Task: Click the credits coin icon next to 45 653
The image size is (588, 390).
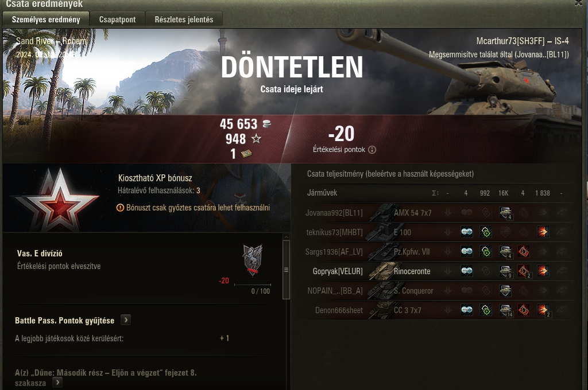Action: coord(266,124)
